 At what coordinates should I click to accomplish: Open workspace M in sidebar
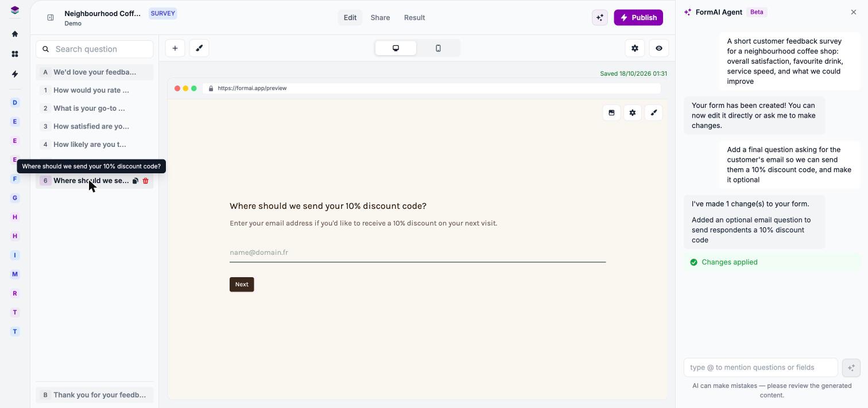coord(15,274)
